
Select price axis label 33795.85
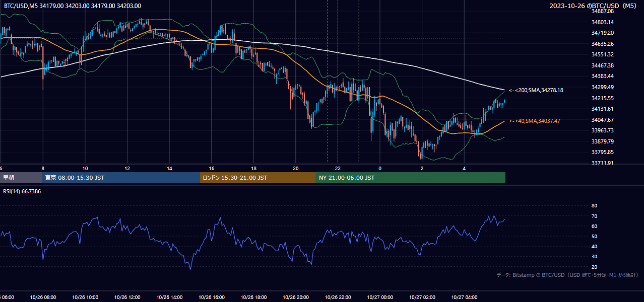[x=603, y=152]
